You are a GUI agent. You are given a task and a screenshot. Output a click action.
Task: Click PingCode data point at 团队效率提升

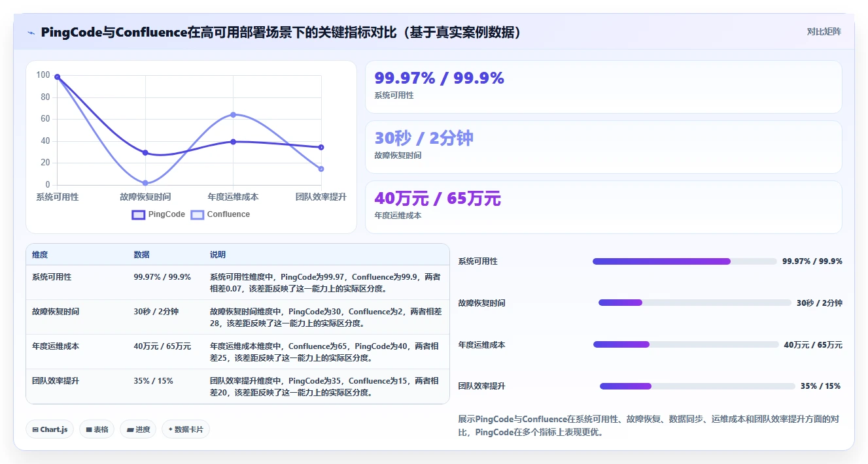click(321, 147)
